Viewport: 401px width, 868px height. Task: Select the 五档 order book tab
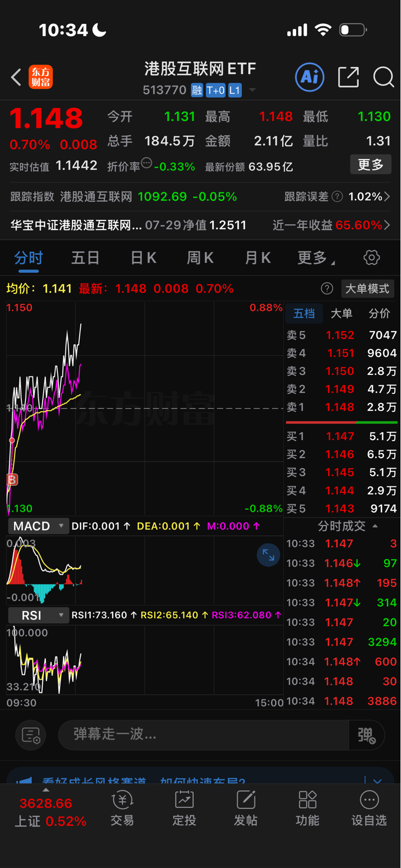304,313
